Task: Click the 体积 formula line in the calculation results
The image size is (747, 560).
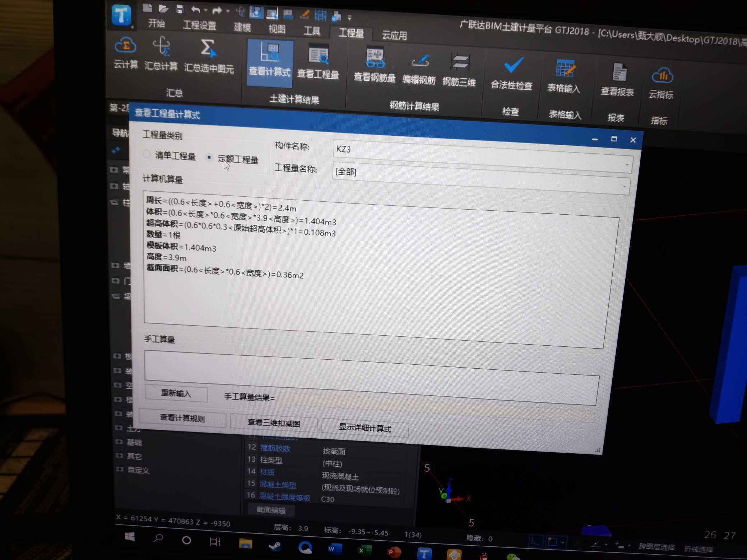Action: [241, 216]
